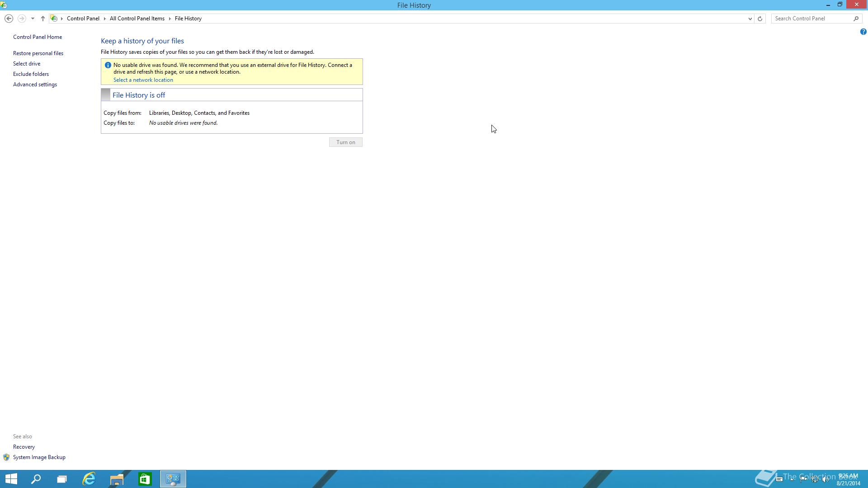
Task: Go up one level with the up arrow
Action: (42, 19)
